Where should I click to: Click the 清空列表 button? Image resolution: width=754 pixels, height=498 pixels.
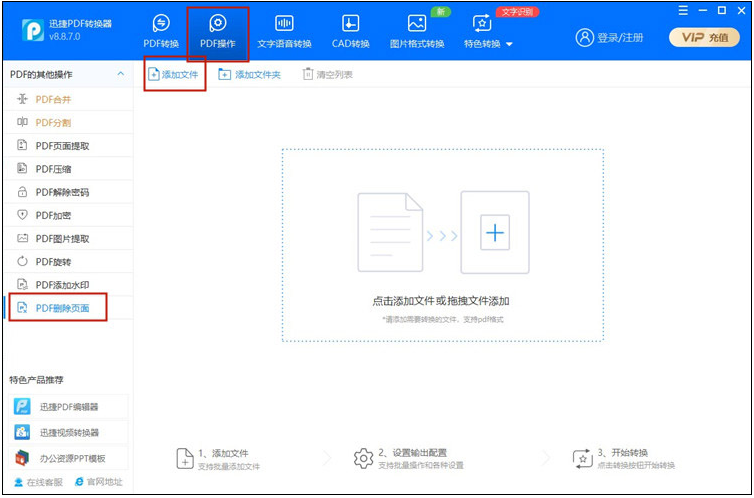327,75
